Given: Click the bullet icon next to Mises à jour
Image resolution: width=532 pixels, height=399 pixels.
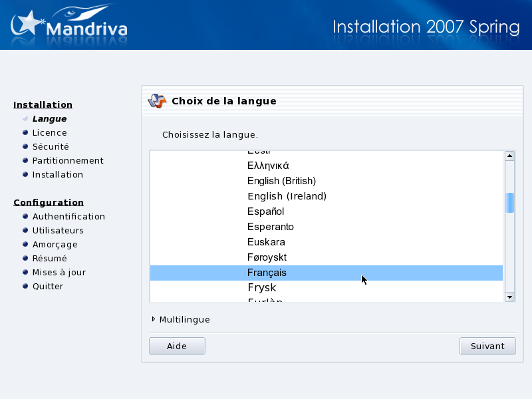Looking at the screenshot, I should 25,272.
